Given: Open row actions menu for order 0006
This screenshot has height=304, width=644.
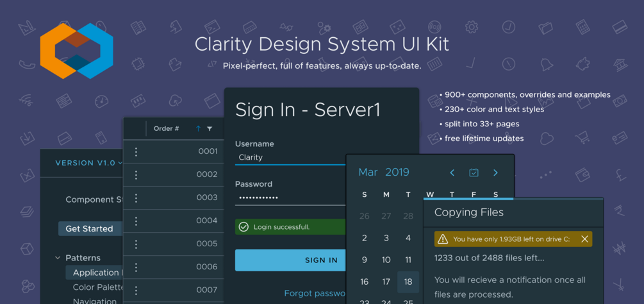Looking at the screenshot, I should pyautogui.click(x=136, y=267).
